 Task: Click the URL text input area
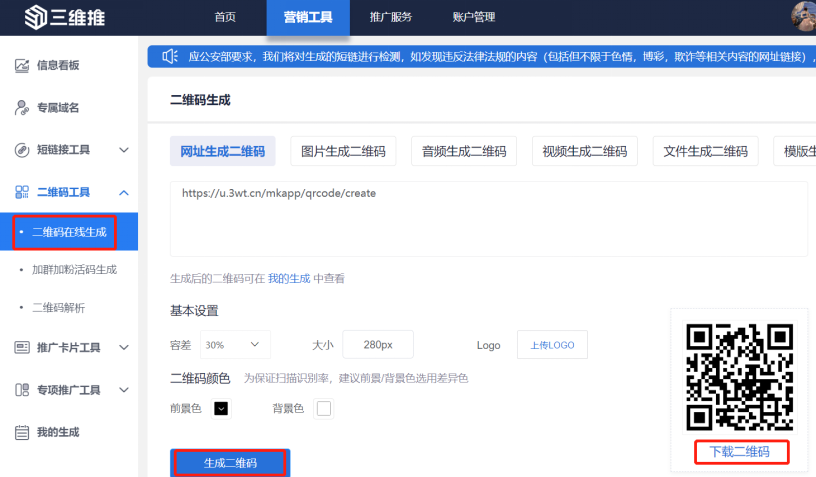point(489,218)
